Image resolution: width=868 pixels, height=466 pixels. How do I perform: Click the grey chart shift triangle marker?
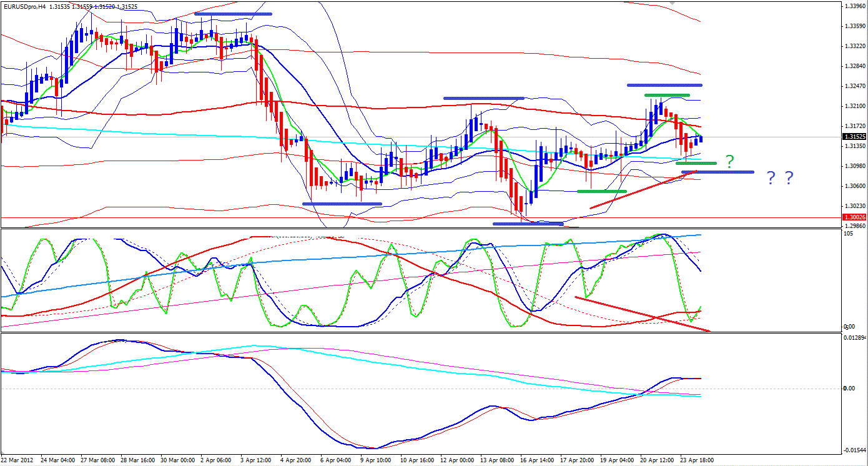pyautogui.click(x=672, y=3)
